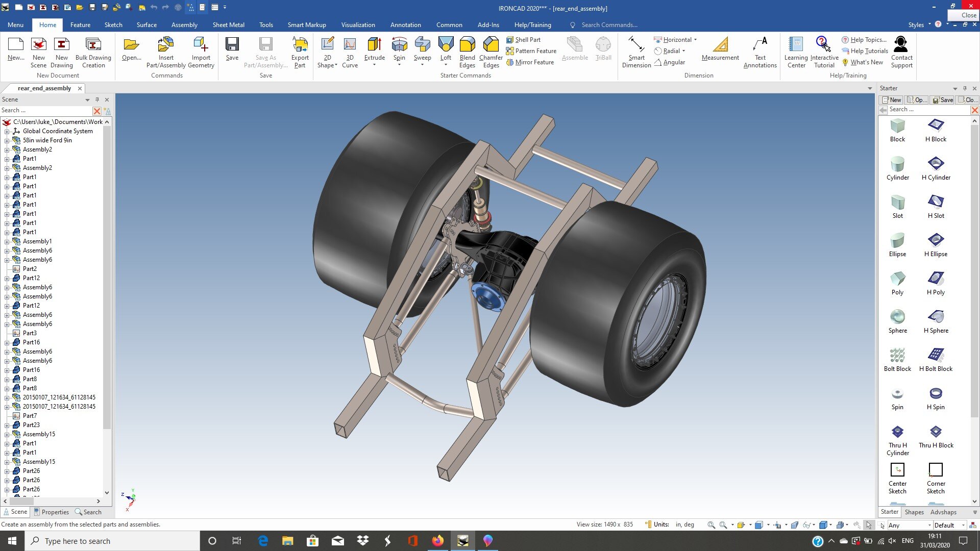Image resolution: width=980 pixels, height=551 pixels.
Task: Open the Windows Start menu
Action: click(x=12, y=541)
